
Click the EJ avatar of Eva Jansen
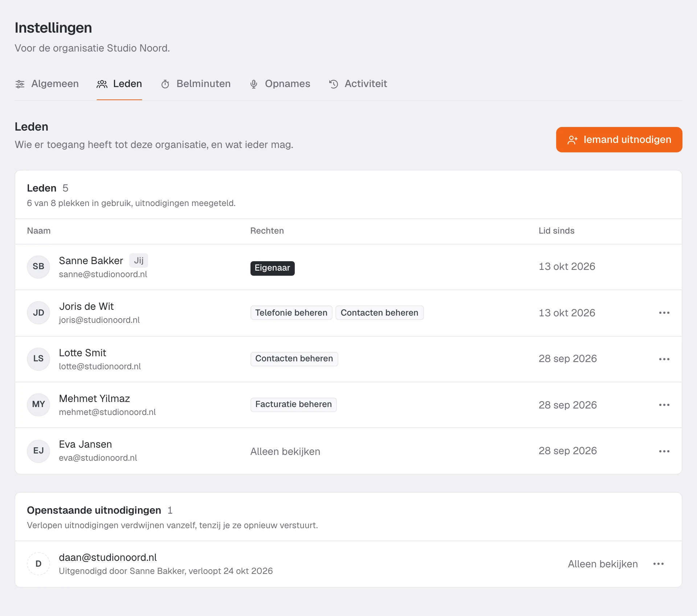click(38, 451)
